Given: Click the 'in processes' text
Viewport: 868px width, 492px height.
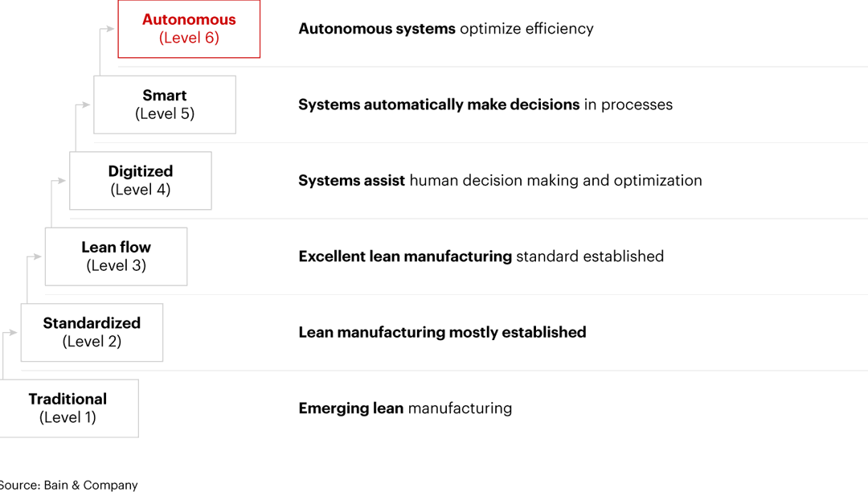Looking at the screenshot, I should 628,105.
